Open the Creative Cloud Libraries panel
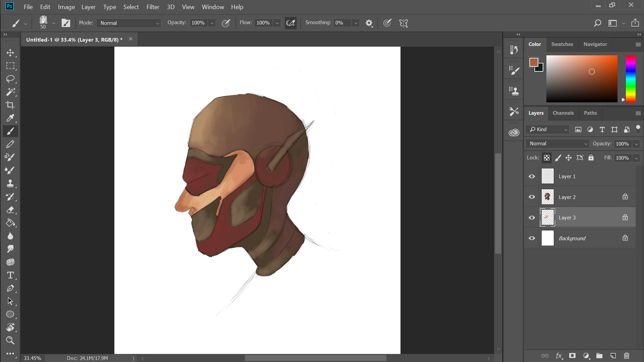This screenshot has height=362, width=644. (514, 133)
